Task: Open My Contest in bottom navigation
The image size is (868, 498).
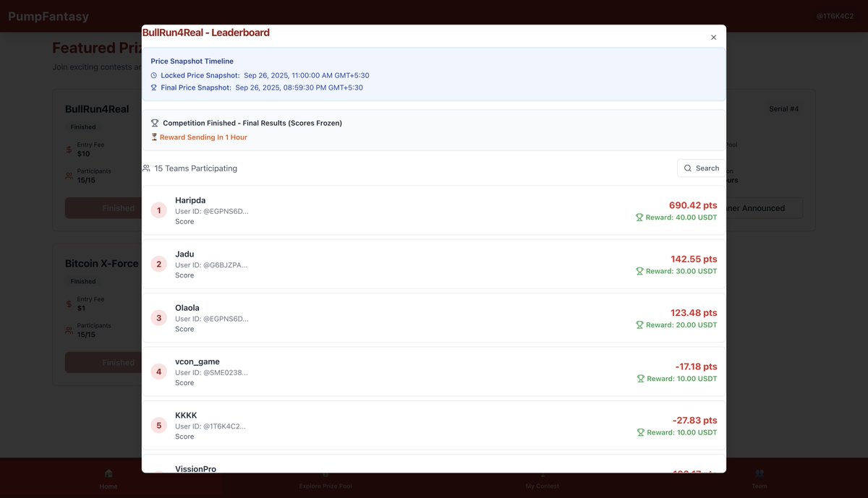Action: [542, 478]
